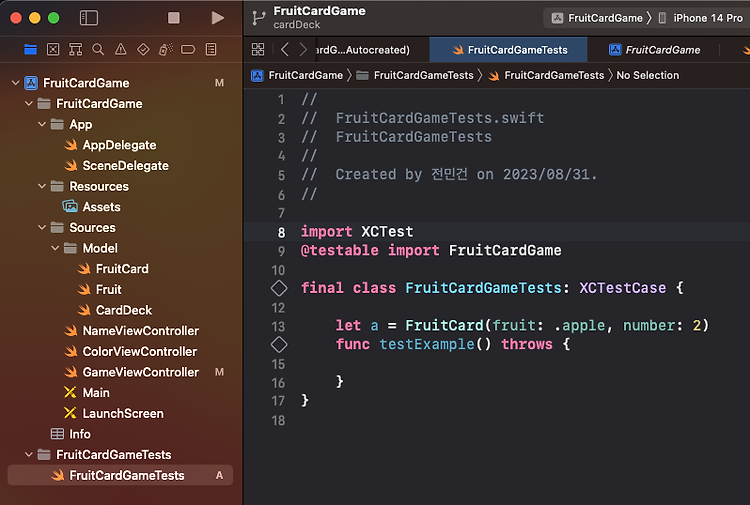This screenshot has width=750, height=505.
Task: Open the Fruit swift file
Action: pos(109,289)
